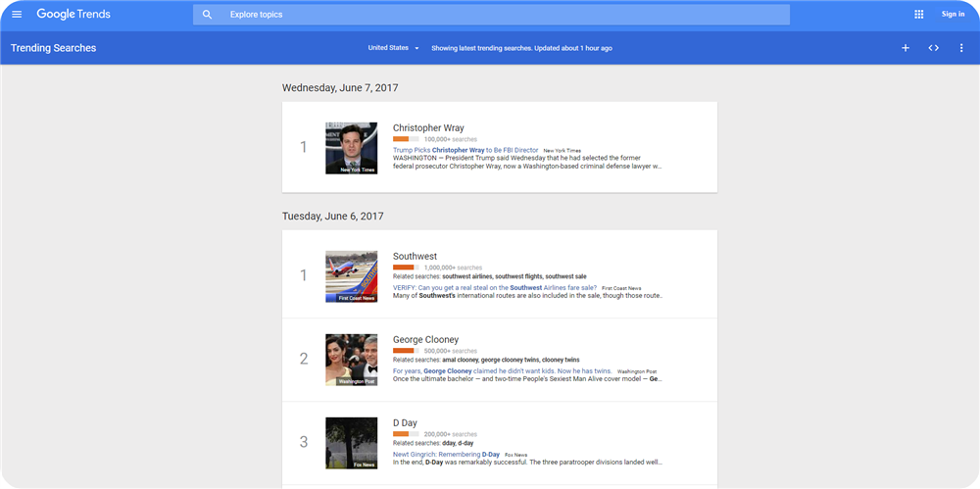Viewport: 980px width, 489px height.
Task: Click the southwest flights related search
Action: [x=518, y=276]
